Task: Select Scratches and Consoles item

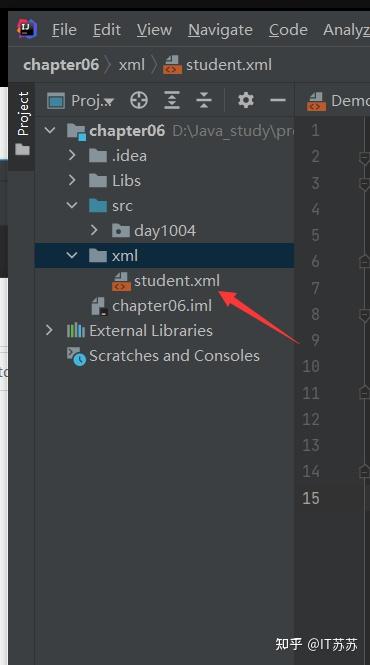Action: pos(163,356)
